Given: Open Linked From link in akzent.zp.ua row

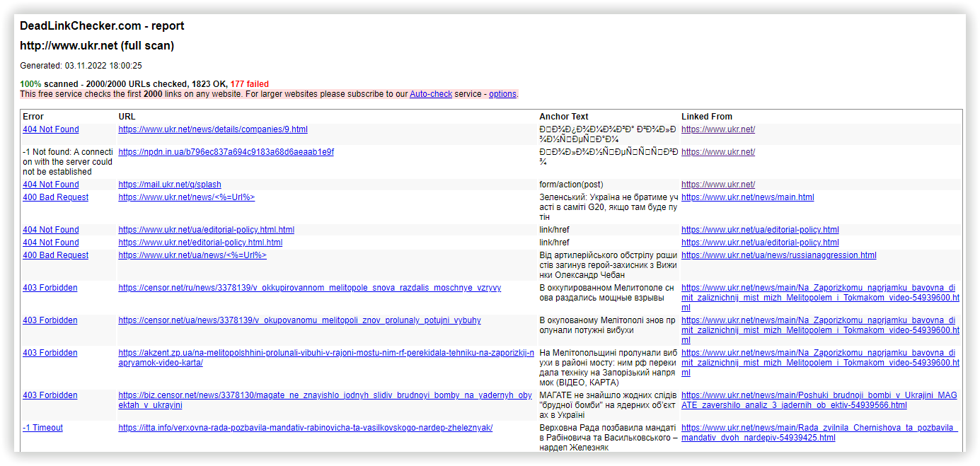Looking at the screenshot, I should coord(820,363).
